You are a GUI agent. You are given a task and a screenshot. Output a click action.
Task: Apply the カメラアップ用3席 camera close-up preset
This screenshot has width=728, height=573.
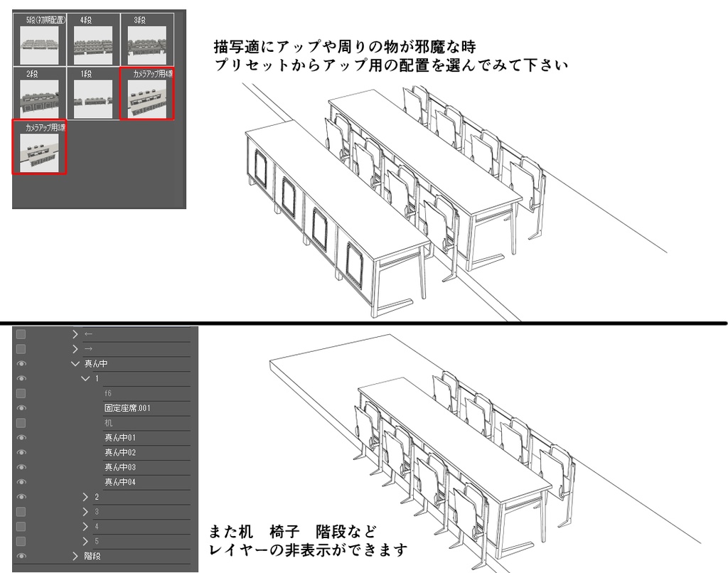pyautogui.click(x=39, y=151)
